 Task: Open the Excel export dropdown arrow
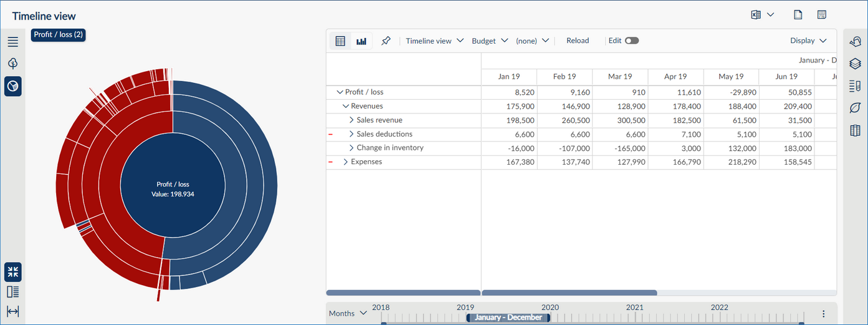click(x=770, y=14)
